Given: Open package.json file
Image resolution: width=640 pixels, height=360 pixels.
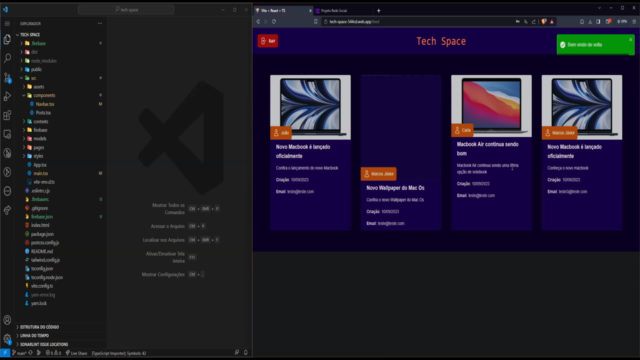Looking at the screenshot, I should click(x=42, y=234).
